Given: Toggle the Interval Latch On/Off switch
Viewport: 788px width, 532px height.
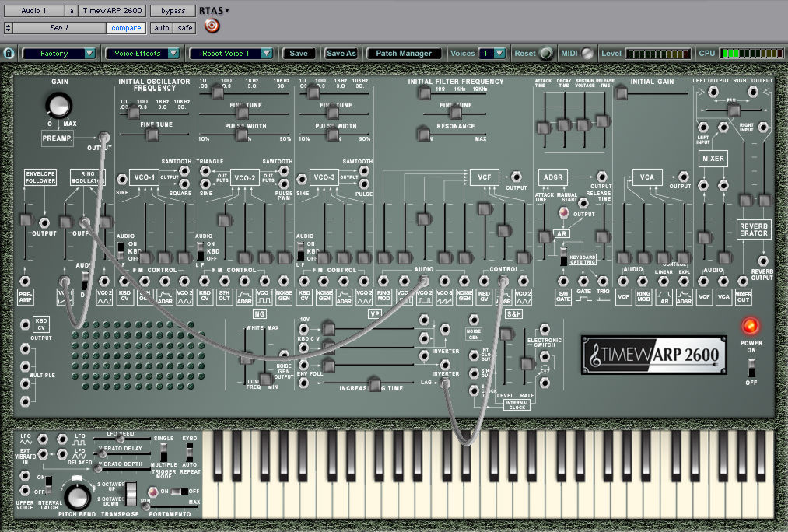Looking at the screenshot, I should pyautogui.click(x=49, y=485).
